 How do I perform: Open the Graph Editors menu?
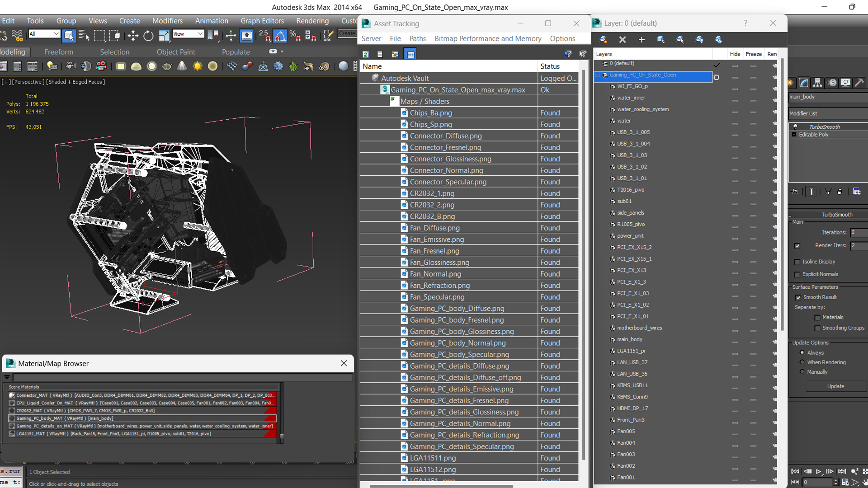click(x=262, y=21)
